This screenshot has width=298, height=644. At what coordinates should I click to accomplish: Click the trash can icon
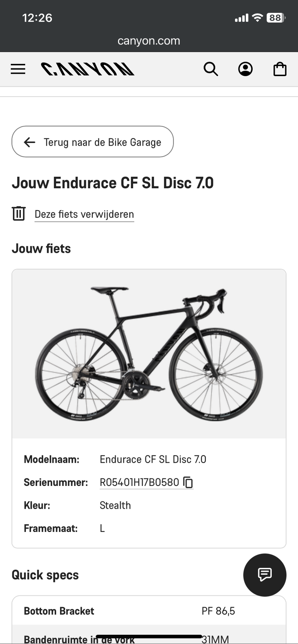[19, 213]
